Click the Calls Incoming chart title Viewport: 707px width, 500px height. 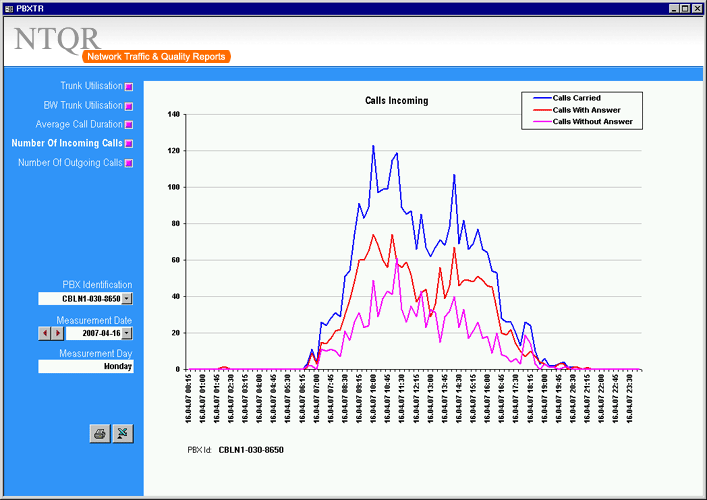tap(396, 101)
